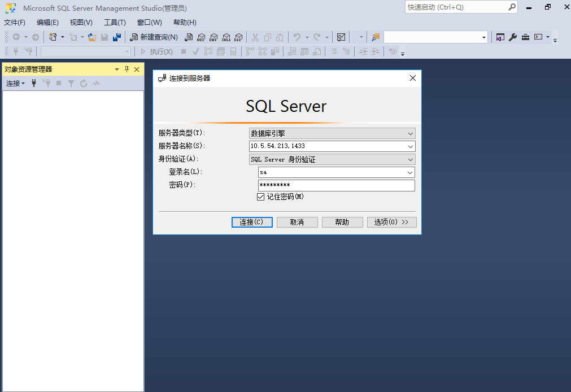Click the XMLA query icon
Screen dimensions: 571x392
[226, 37]
